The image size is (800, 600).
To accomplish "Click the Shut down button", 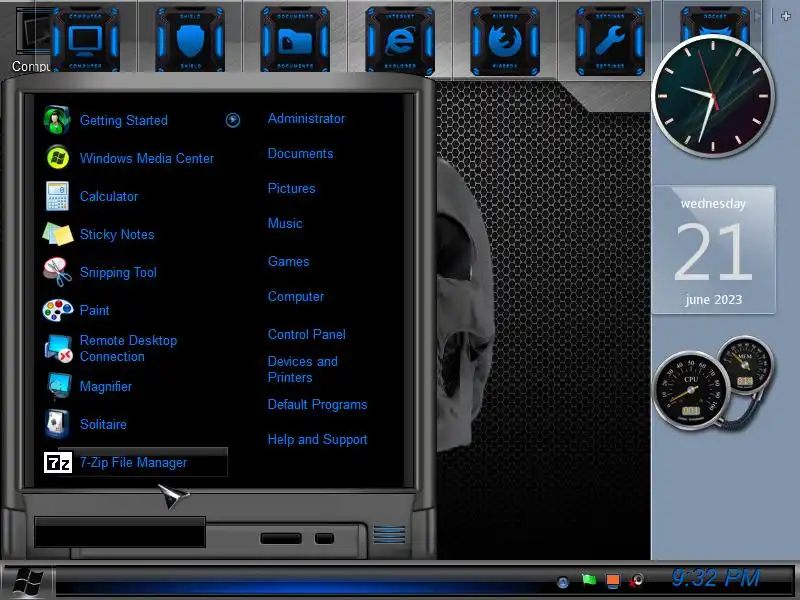I will pos(281,538).
